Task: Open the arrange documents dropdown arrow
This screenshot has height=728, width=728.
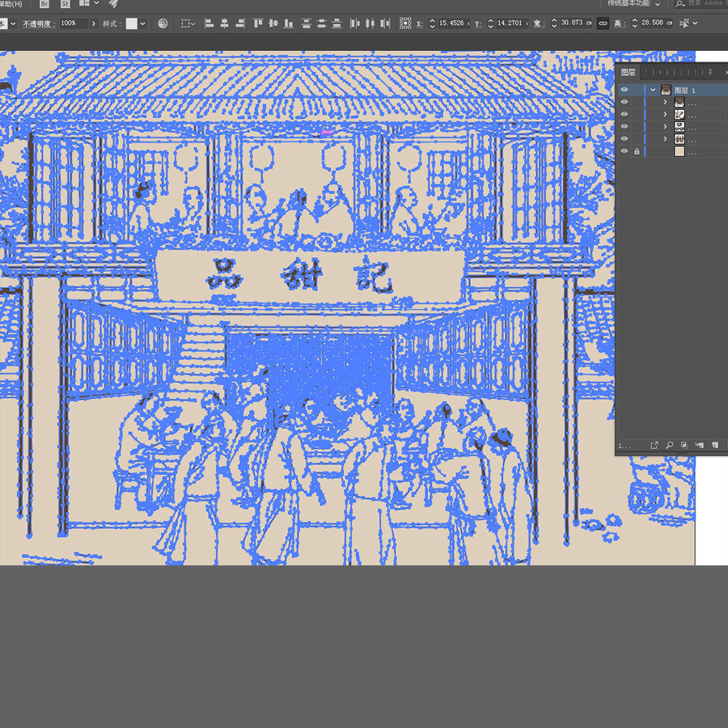Action: point(96,2)
